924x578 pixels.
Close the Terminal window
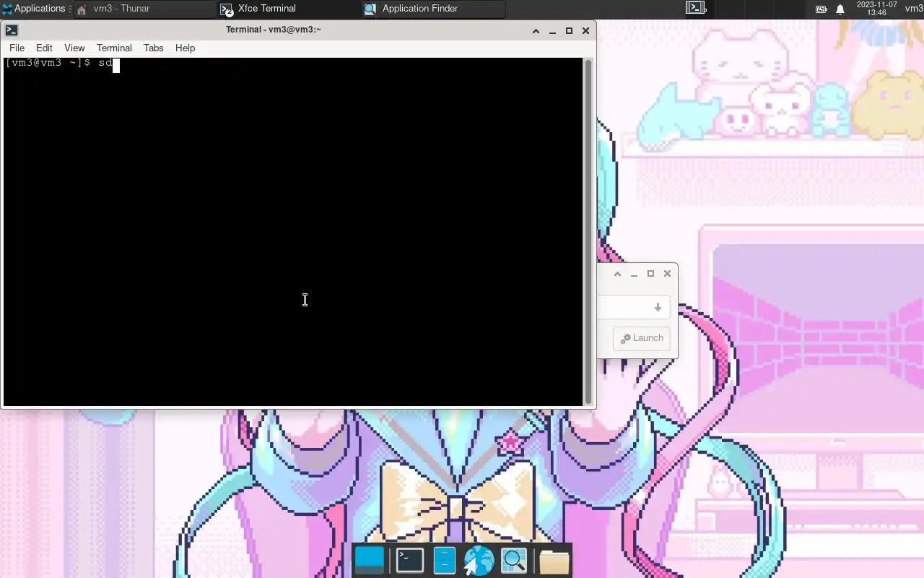[x=585, y=30]
